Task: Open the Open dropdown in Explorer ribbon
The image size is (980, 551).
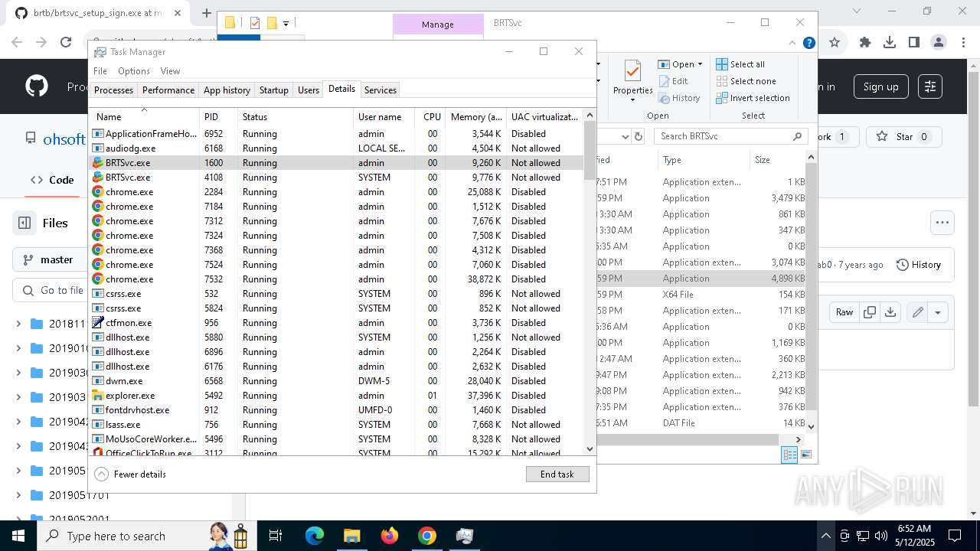Action: [x=681, y=64]
